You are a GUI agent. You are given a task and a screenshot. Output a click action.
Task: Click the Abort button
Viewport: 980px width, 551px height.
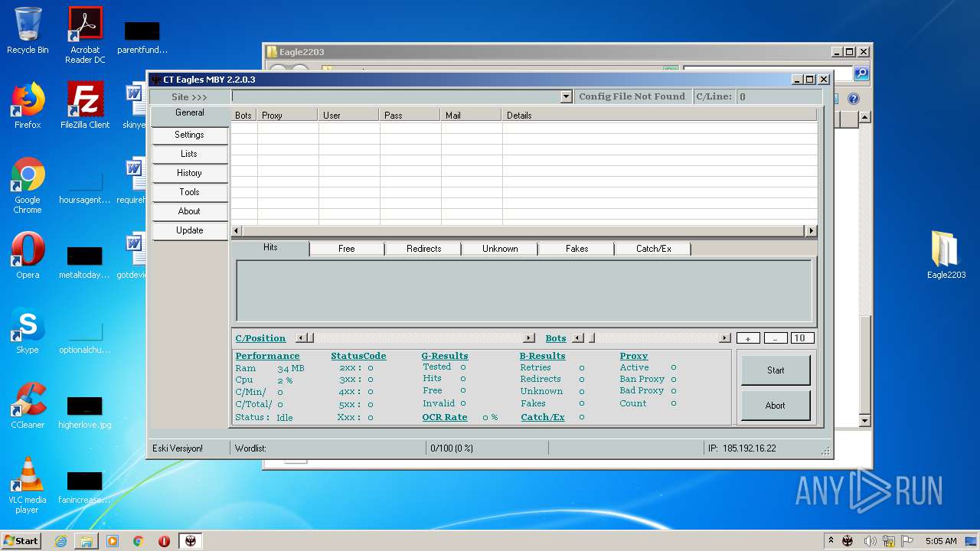[x=776, y=406]
